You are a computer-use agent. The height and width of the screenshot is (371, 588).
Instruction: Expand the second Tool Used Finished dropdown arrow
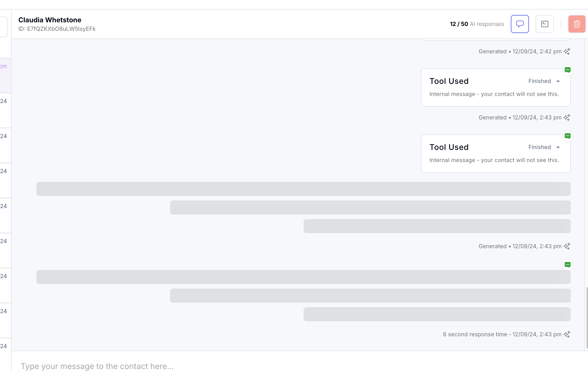(x=558, y=147)
